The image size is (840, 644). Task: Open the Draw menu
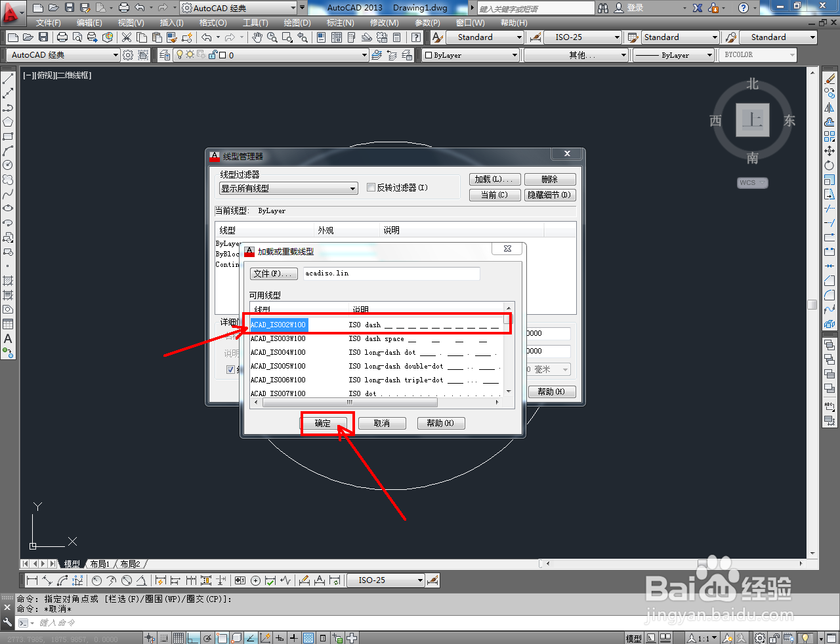click(297, 22)
